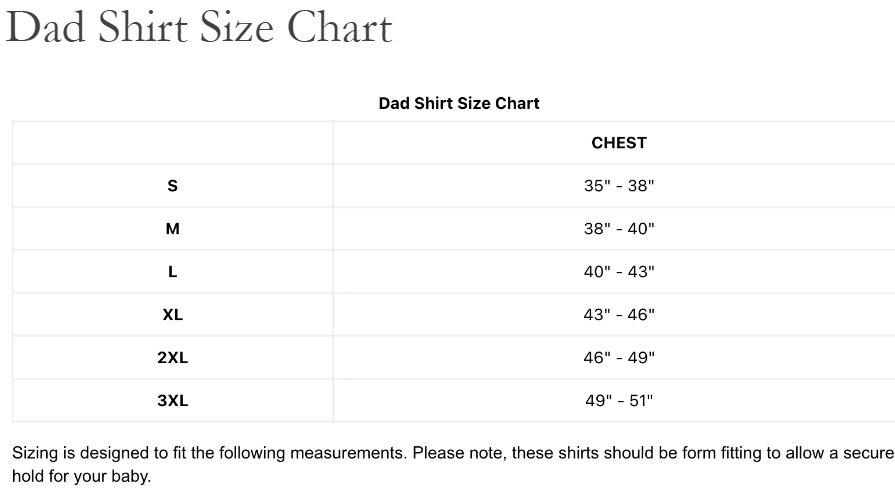Image resolution: width=895 pixels, height=498 pixels.
Task: Select the 40" - 43" chest measurement
Action: click(x=619, y=272)
